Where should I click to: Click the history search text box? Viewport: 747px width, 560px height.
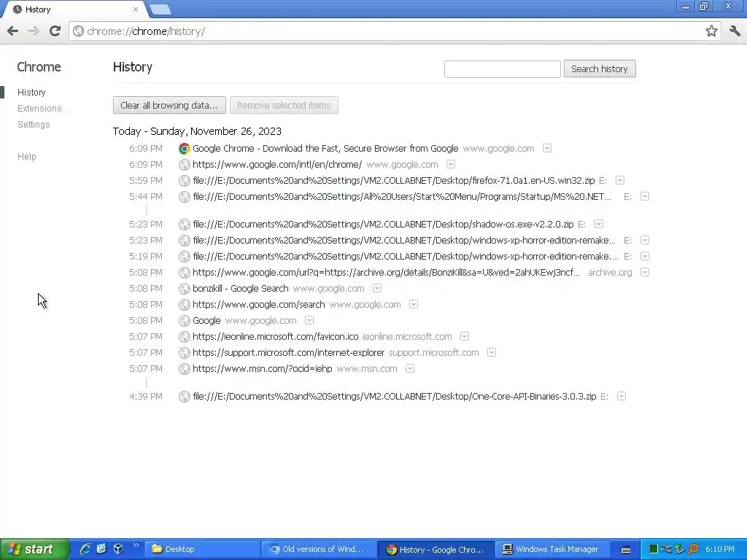click(502, 69)
